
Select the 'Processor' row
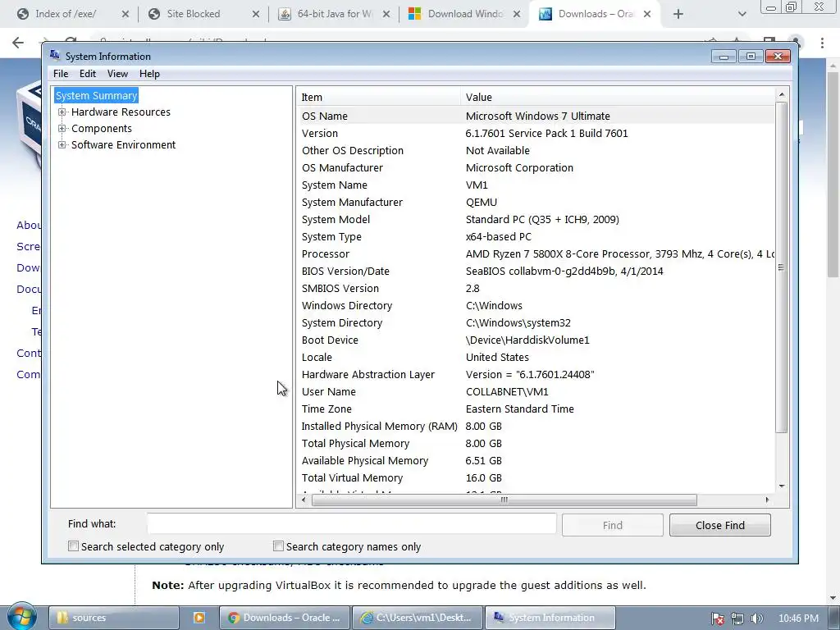(x=536, y=254)
